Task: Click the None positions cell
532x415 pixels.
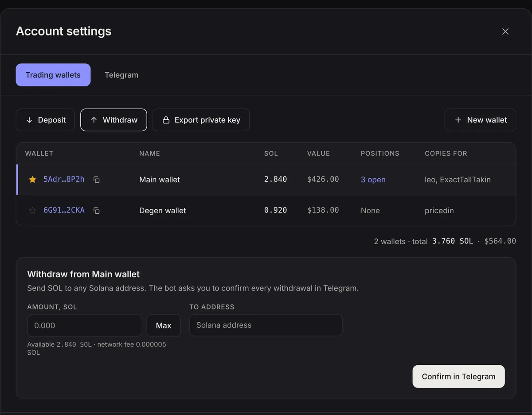Action: [x=370, y=211]
